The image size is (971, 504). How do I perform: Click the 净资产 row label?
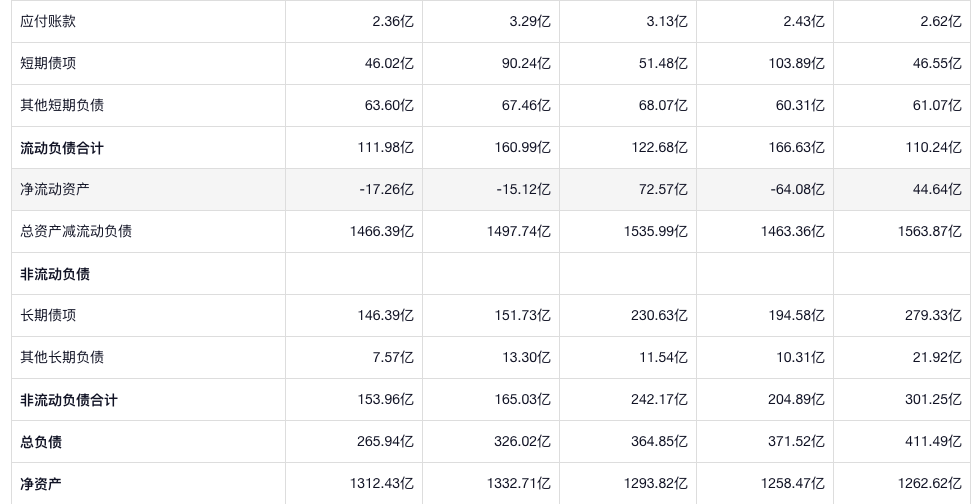[x=41, y=483]
